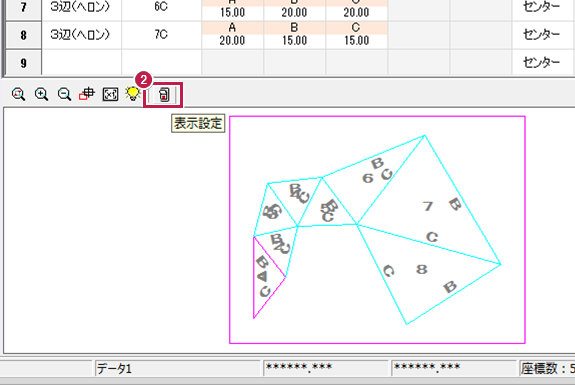Click triangle number 7 in drawing
Image resolution: width=575 pixels, height=385 pixels.
(x=427, y=206)
